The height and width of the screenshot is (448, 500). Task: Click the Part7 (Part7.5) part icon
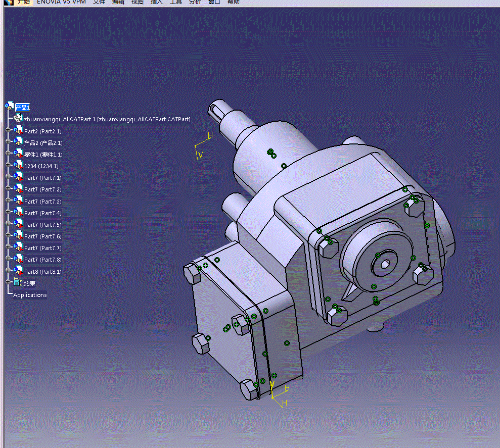(18, 223)
